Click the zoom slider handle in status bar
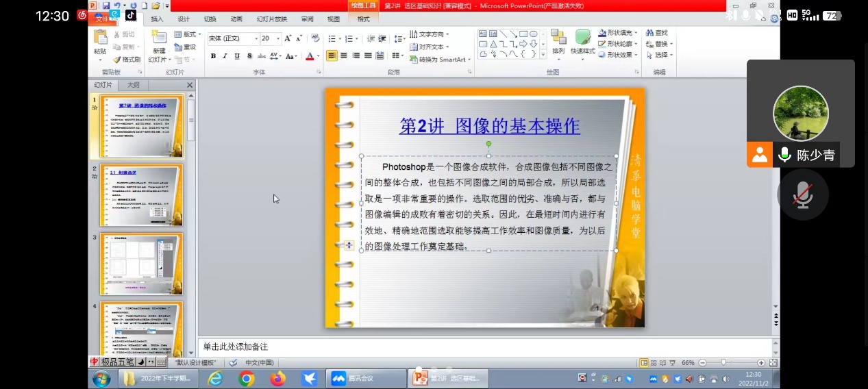This screenshot has width=868, height=389. [x=723, y=362]
